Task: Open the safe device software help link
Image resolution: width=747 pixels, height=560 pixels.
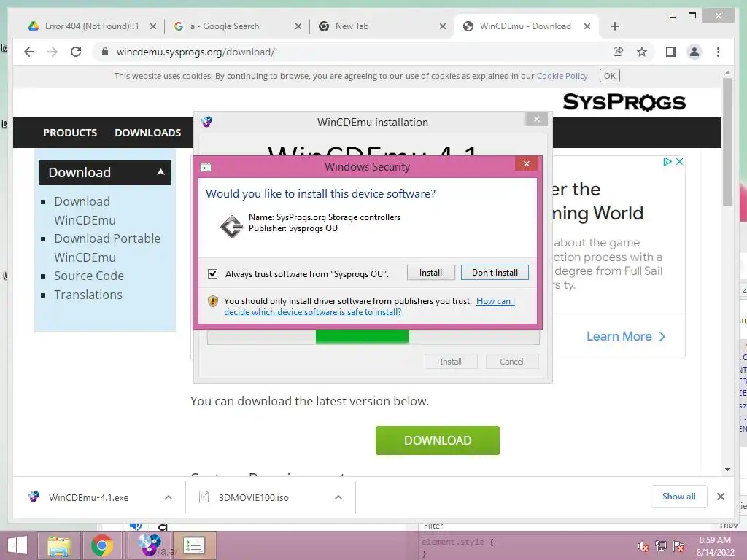Action: [x=369, y=307]
